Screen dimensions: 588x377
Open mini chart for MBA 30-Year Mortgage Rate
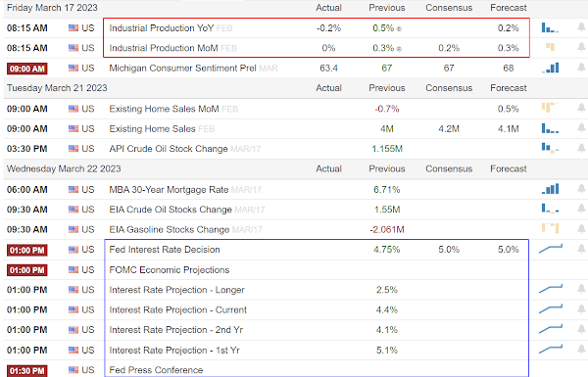pyautogui.click(x=550, y=189)
